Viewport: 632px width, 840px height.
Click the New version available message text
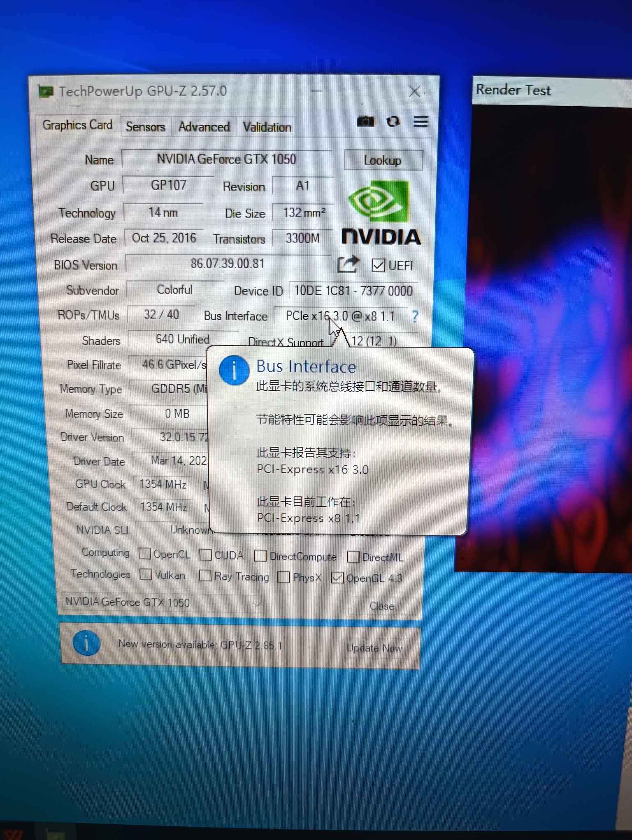pyautogui.click(x=200, y=644)
